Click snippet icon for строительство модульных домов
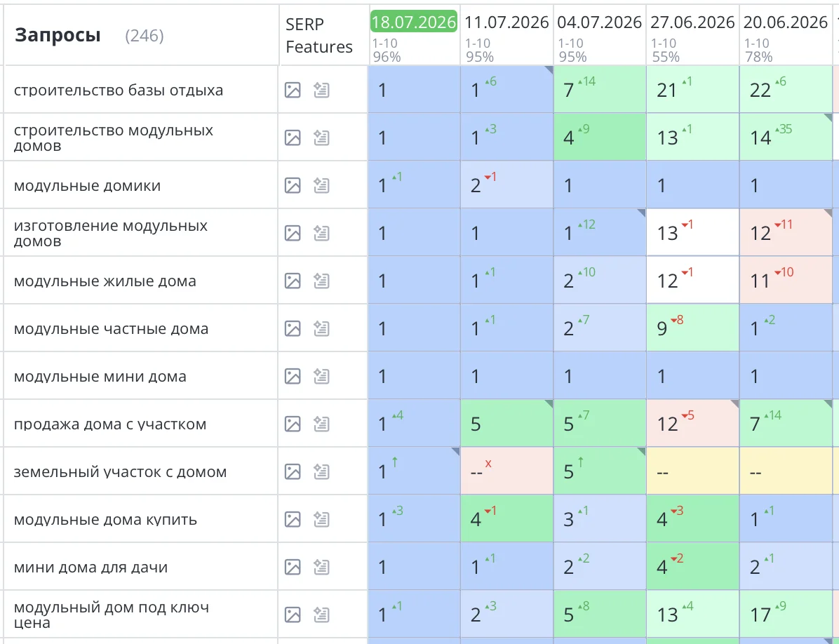 (321, 137)
